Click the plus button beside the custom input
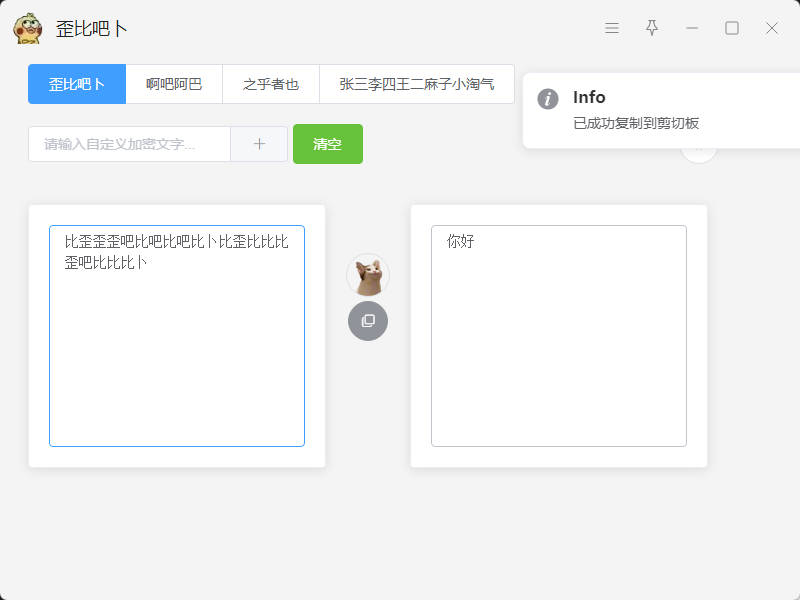Screen dimensions: 800x600 point(259,144)
